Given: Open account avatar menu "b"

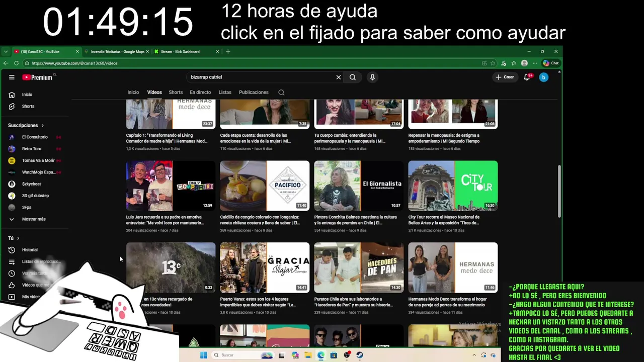Looking at the screenshot, I should point(543,77).
